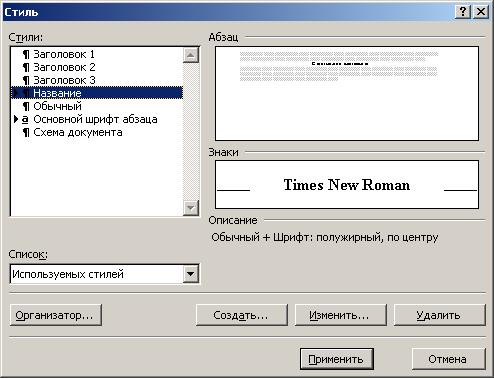
Task: Select the Обычный style
Action: pyautogui.click(x=97, y=106)
